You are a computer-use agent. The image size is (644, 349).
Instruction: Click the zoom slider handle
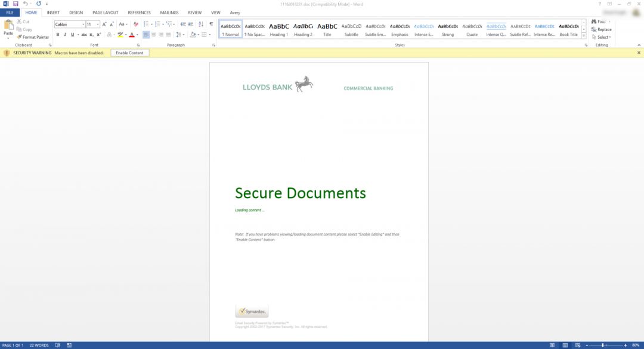(603, 345)
